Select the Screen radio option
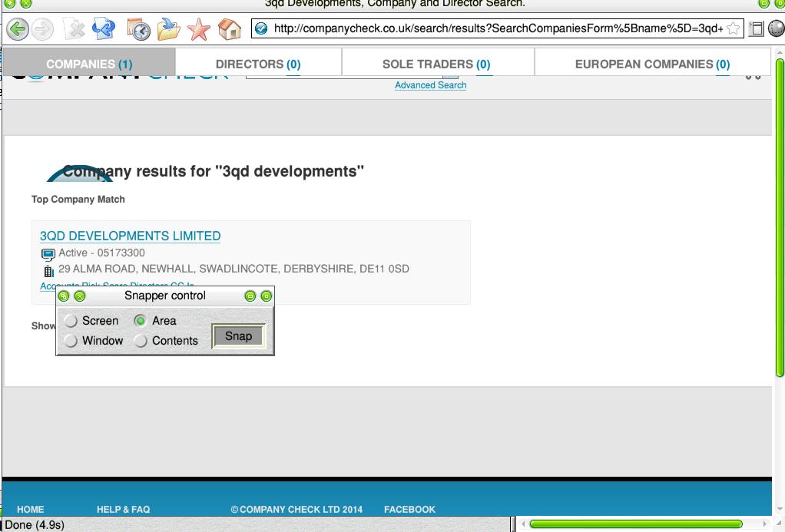Image resolution: width=785 pixels, height=532 pixels. pyautogui.click(x=71, y=321)
